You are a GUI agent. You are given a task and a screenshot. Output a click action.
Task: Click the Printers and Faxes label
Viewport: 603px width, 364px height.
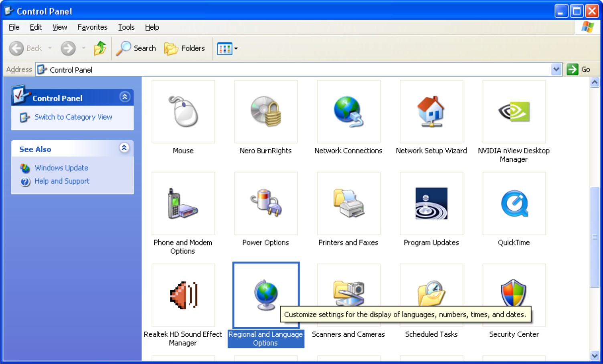[348, 242]
